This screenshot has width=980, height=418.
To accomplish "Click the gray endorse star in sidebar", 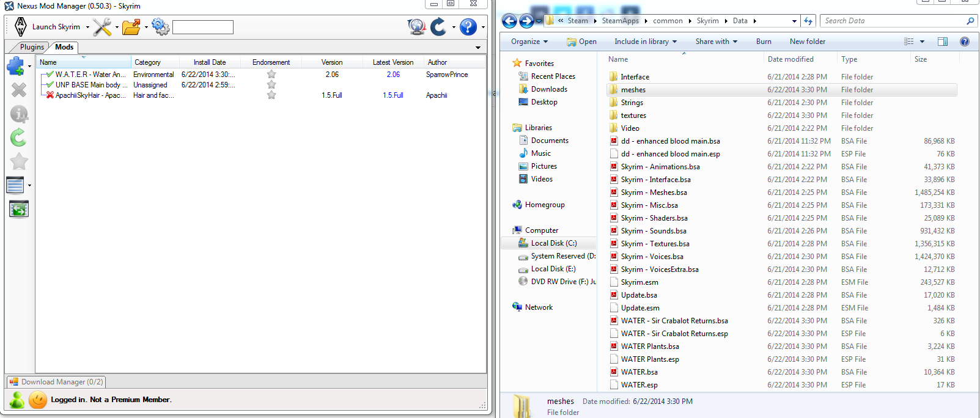I will (19, 161).
